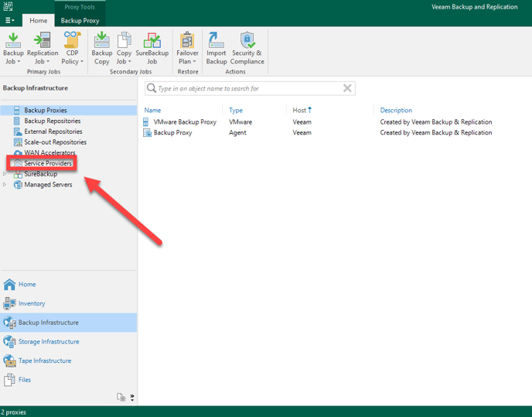Click 'Agent' type cell
The height and width of the screenshot is (417, 532).
pos(237,132)
